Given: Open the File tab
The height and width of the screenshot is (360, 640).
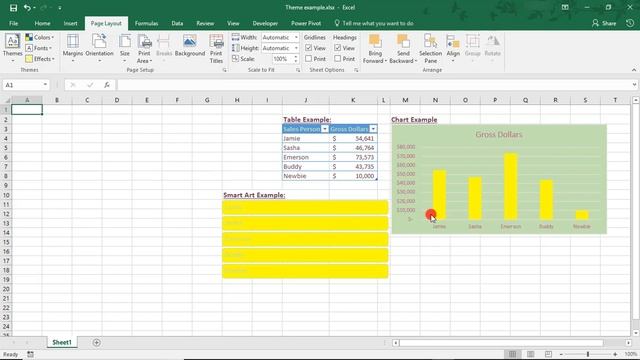Looking at the screenshot, I should [13, 23].
